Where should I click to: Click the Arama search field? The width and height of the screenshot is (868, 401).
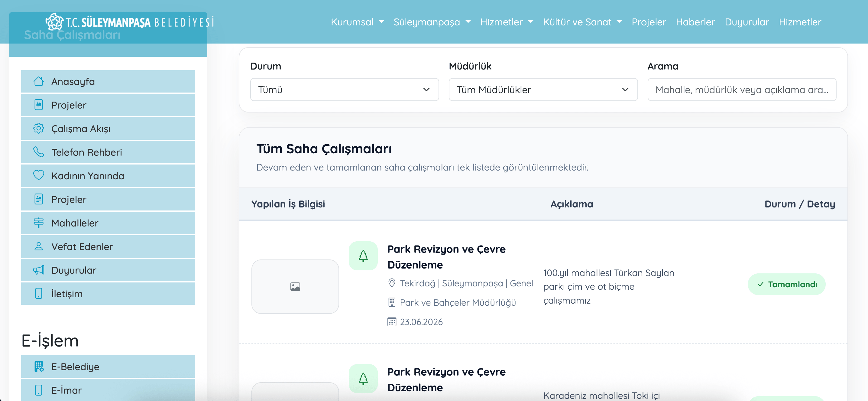pyautogui.click(x=742, y=90)
